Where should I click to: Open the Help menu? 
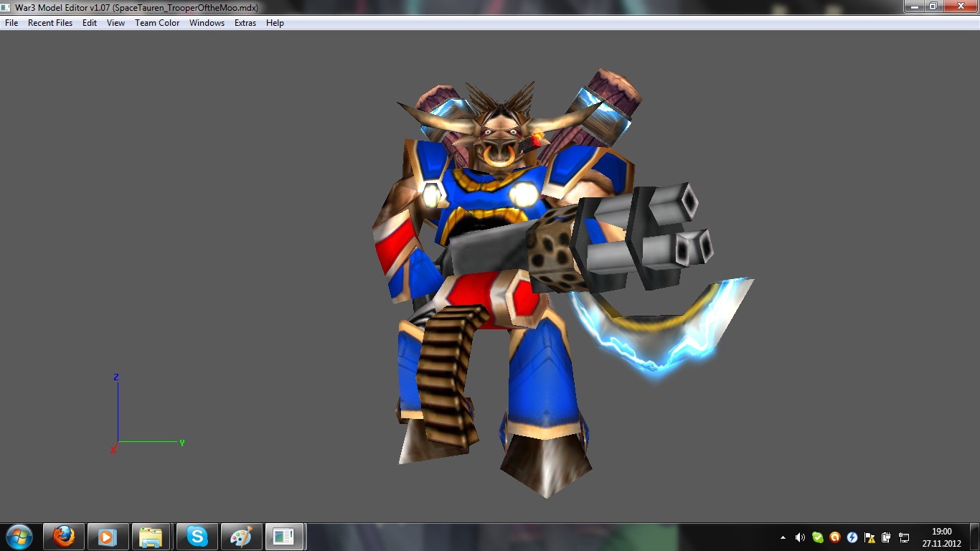pyautogui.click(x=275, y=23)
